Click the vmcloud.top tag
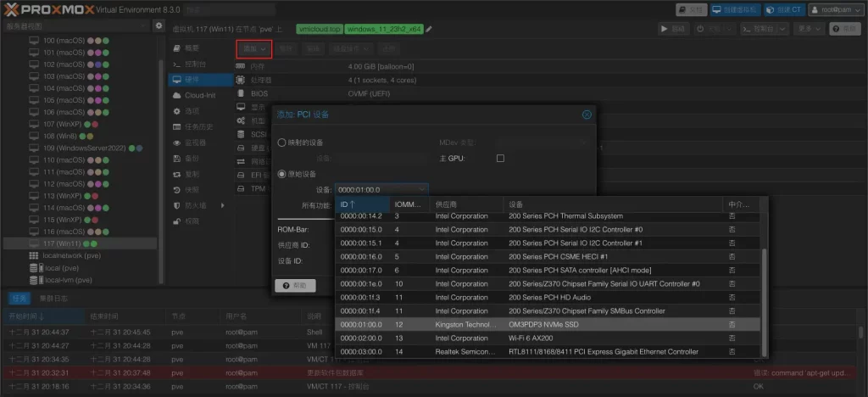The width and height of the screenshot is (868, 397). pos(320,30)
